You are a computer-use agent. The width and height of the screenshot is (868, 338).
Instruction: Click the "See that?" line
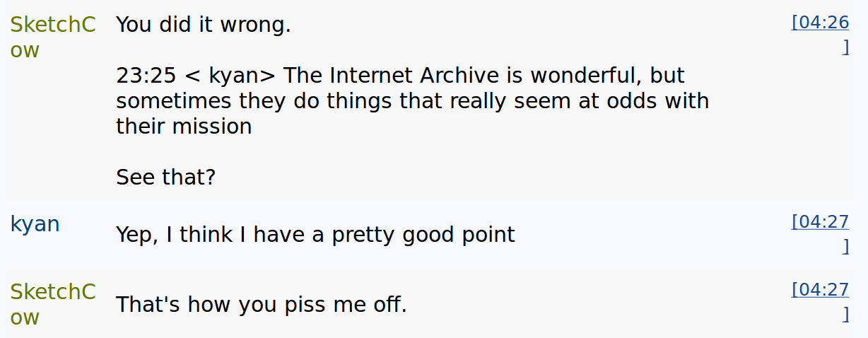[165, 177]
